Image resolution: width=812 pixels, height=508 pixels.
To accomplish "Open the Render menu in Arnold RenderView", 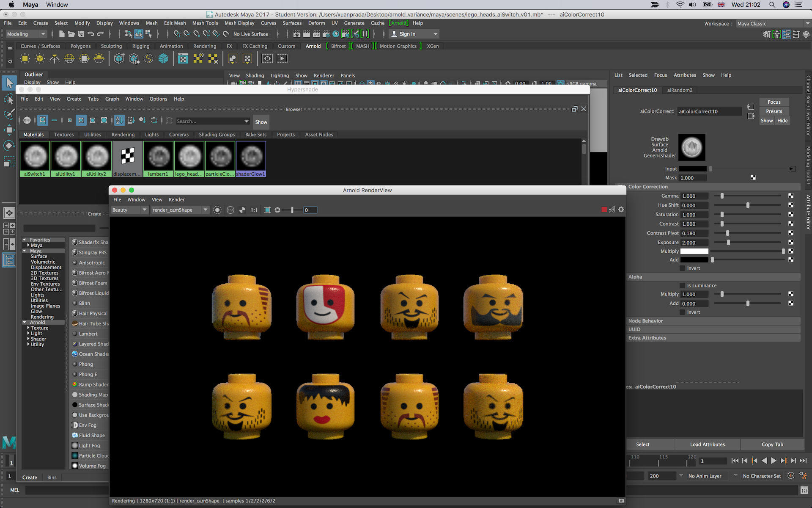I will coord(176,199).
